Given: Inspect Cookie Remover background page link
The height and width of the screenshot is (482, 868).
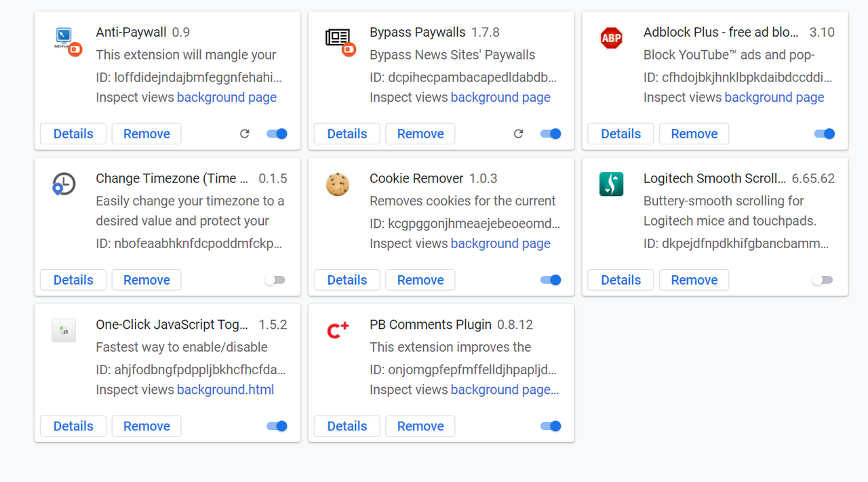Looking at the screenshot, I should pos(500,243).
